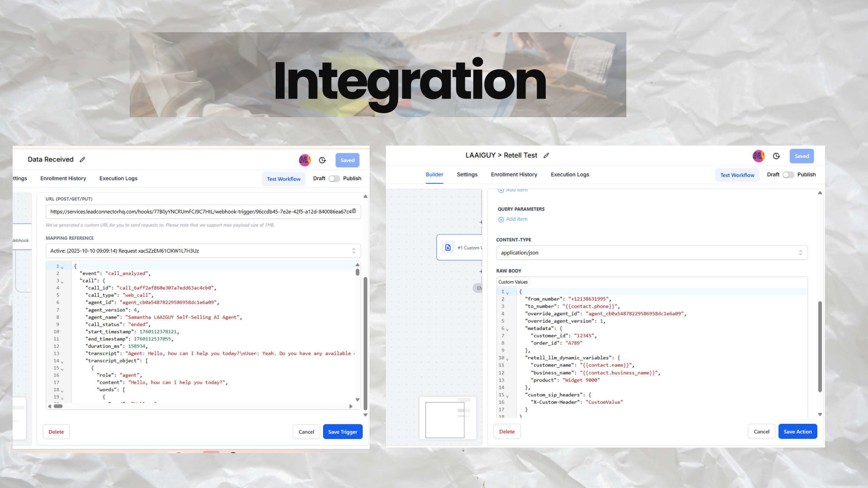Click Test Workflow in Data Received panel
The image size is (868, 488).
tap(283, 179)
